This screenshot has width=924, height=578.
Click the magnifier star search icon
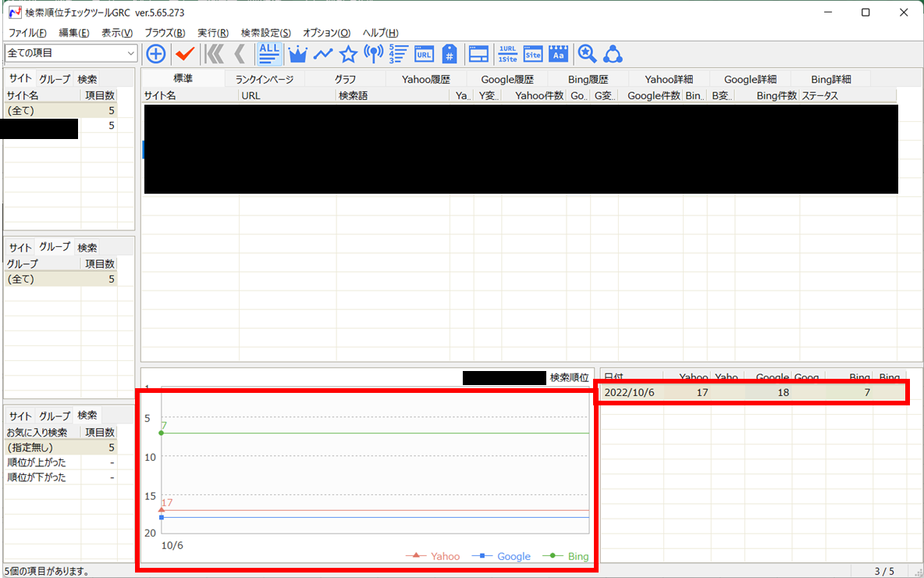(587, 54)
